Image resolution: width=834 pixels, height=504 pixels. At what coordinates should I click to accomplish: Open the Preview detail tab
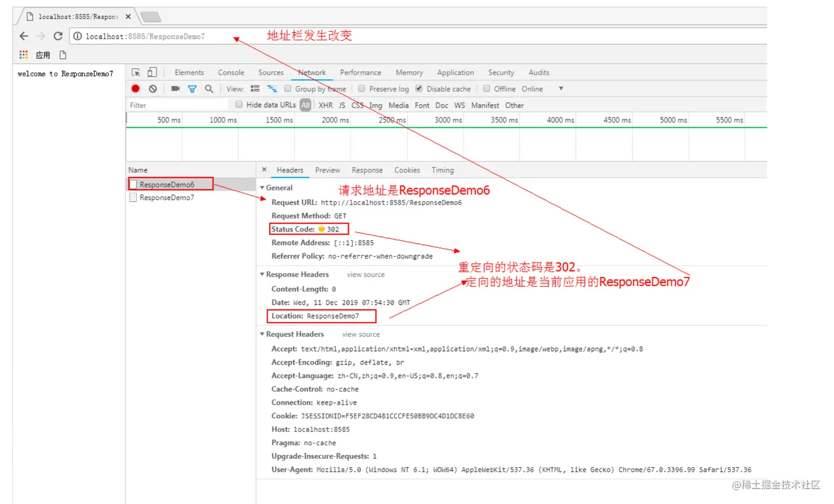(328, 170)
